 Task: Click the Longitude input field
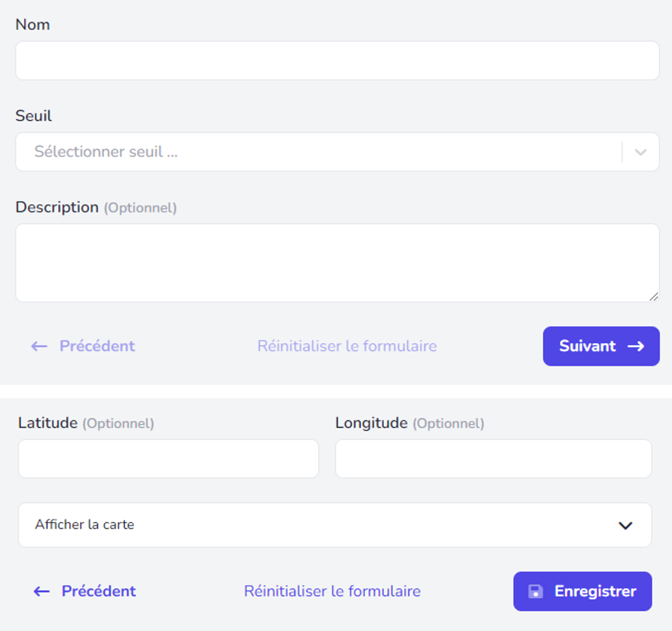pyautogui.click(x=493, y=459)
